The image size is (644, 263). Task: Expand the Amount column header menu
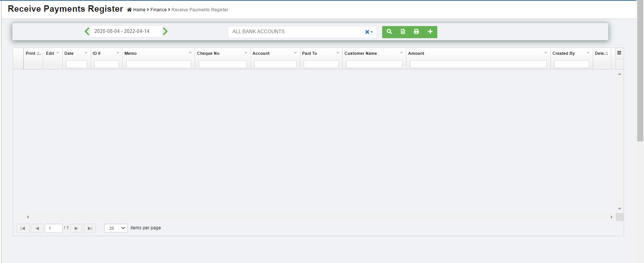point(546,53)
